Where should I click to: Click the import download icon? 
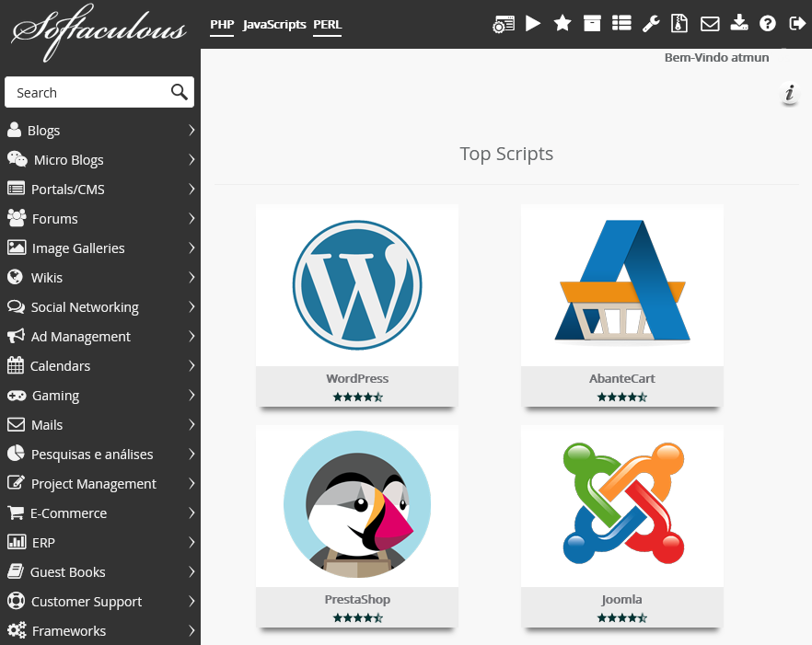tap(739, 23)
